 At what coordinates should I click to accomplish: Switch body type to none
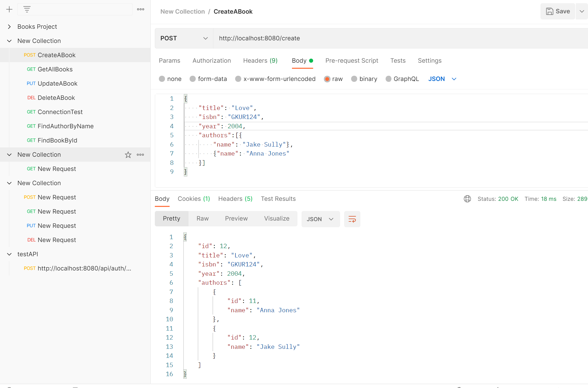pyautogui.click(x=162, y=79)
